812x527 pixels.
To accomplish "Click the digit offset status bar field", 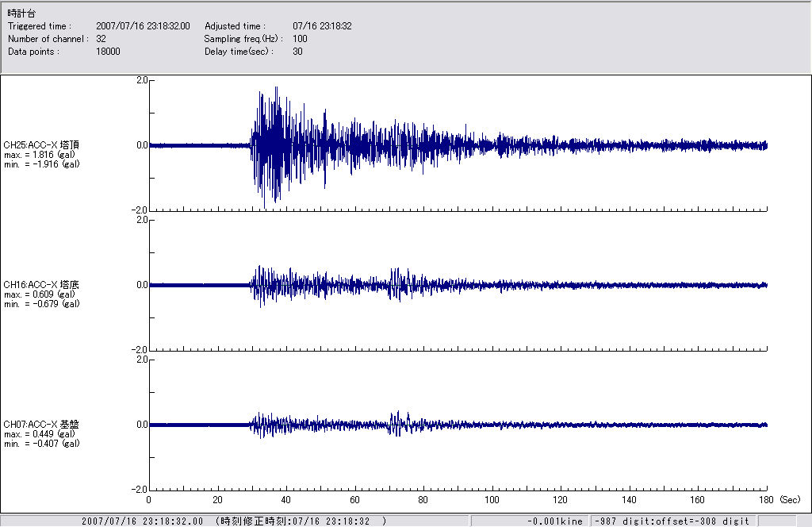I will 671,521.
